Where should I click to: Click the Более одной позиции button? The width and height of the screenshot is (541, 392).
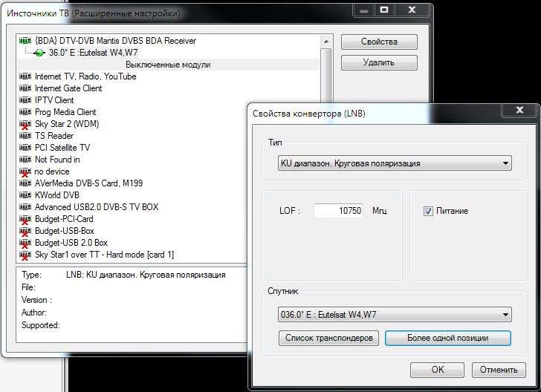pos(447,339)
